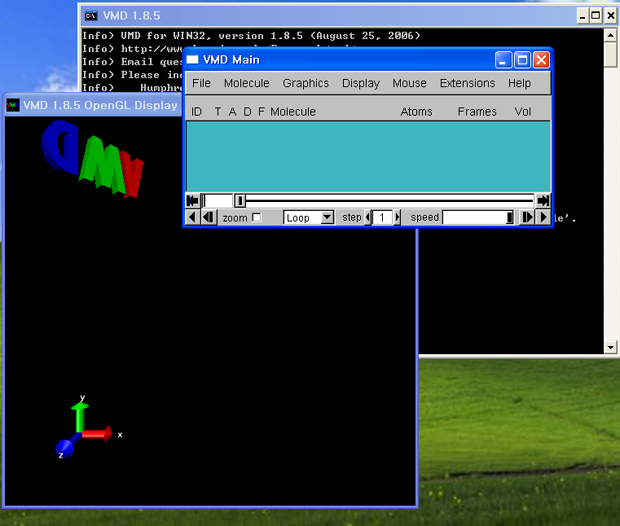
Task: Maximize the VMD 1.8.5 console window
Action: click(595, 16)
